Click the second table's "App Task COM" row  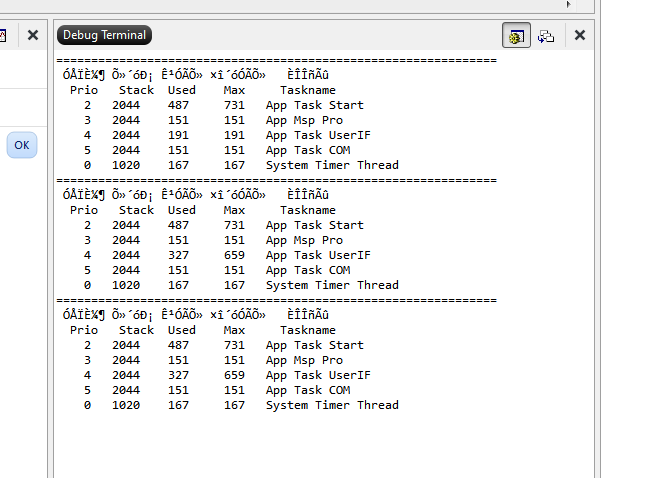tap(307, 270)
